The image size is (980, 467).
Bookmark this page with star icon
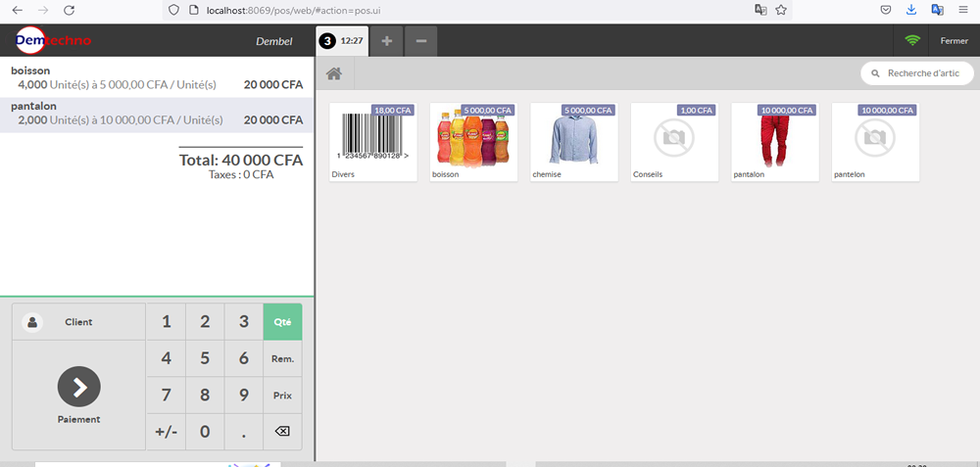click(781, 10)
